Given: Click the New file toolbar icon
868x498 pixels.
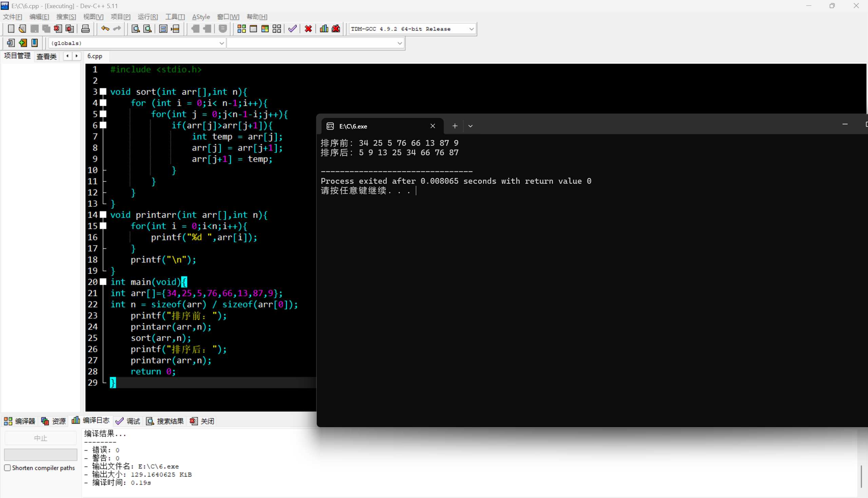Looking at the screenshot, I should coord(11,29).
